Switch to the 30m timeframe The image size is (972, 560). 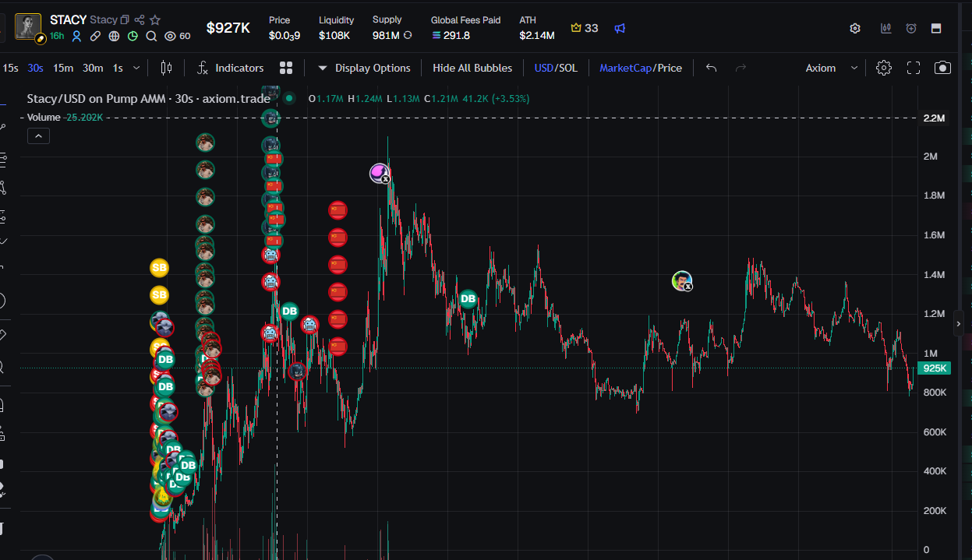[x=93, y=68]
